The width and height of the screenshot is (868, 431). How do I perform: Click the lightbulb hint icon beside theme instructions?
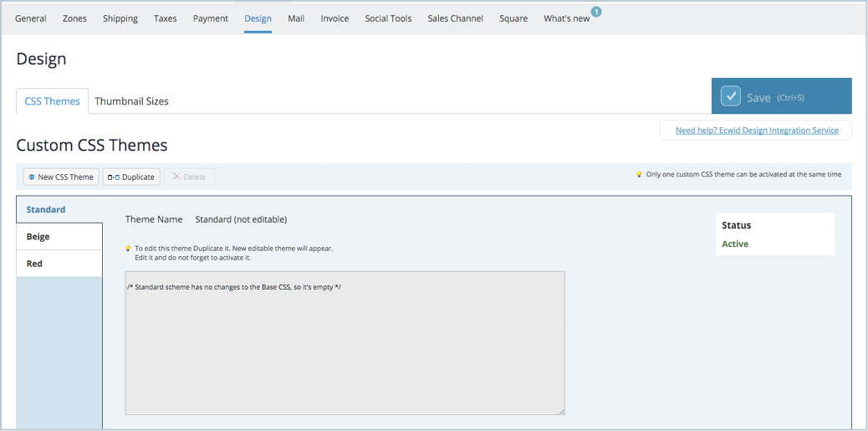pyautogui.click(x=128, y=249)
